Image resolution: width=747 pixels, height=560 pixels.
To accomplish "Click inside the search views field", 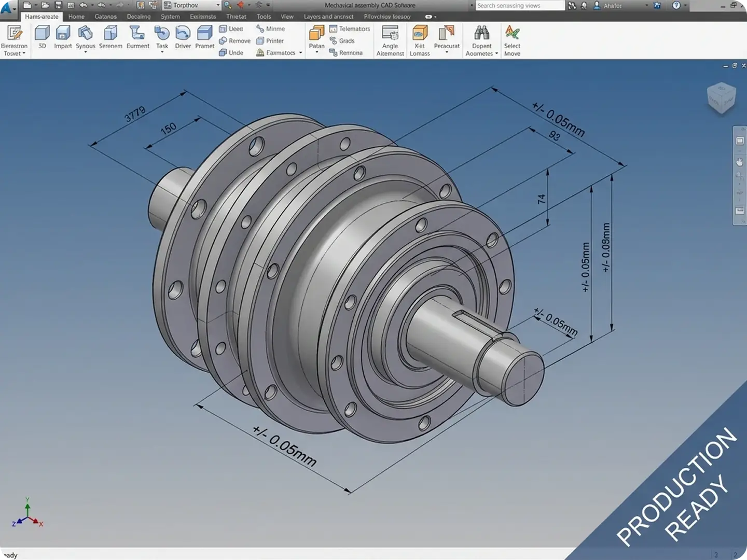I will [519, 5].
